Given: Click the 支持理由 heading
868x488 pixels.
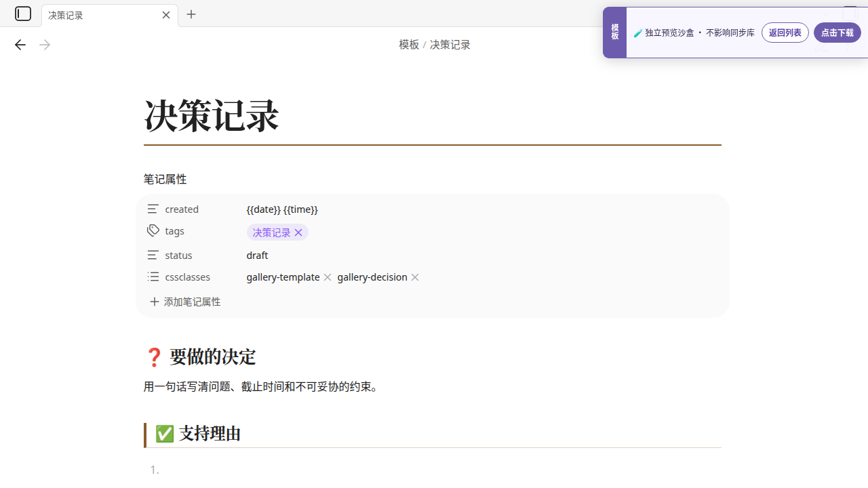Looking at the screenshot, I should (210, 434).
